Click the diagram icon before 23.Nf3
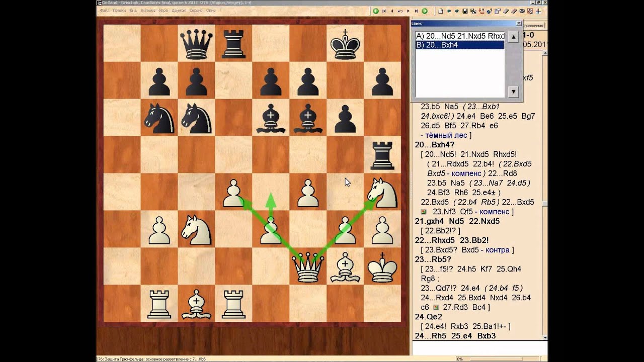The width and height of the screenshot is (644, 362). pos(424,211)
